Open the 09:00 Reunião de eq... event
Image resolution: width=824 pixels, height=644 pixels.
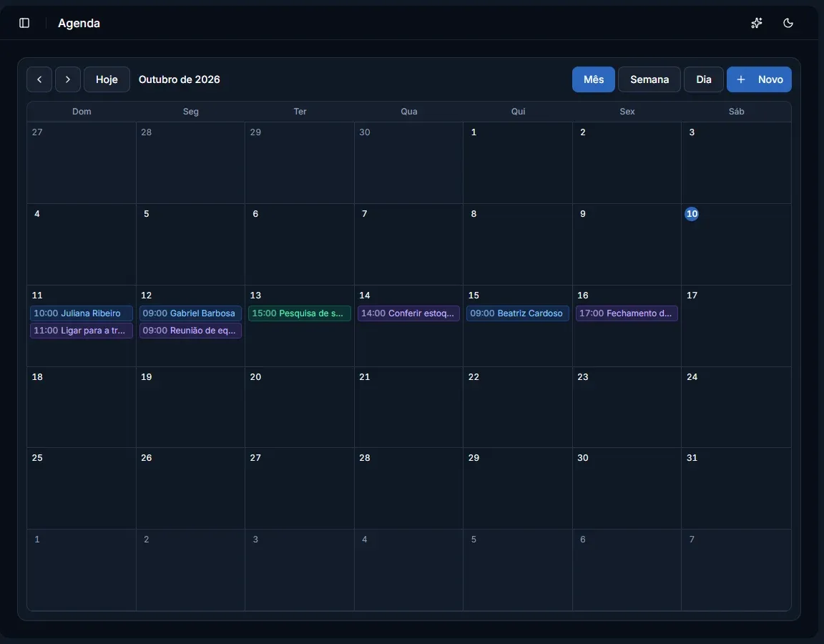[x=190, y=331]
